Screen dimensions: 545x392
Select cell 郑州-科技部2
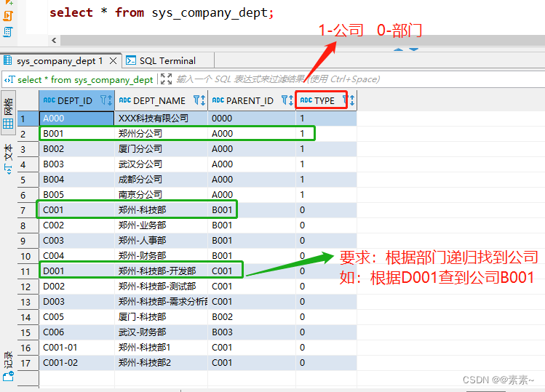[162, 363]
